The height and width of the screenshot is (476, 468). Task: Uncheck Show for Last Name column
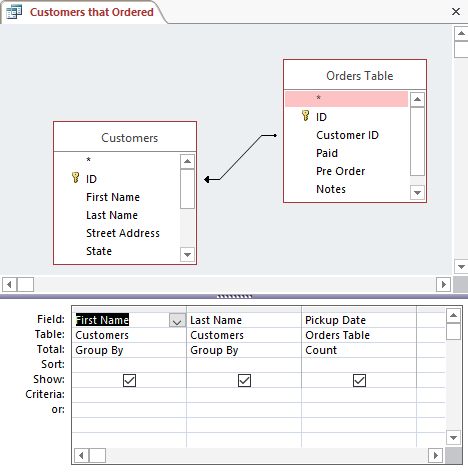244,380
